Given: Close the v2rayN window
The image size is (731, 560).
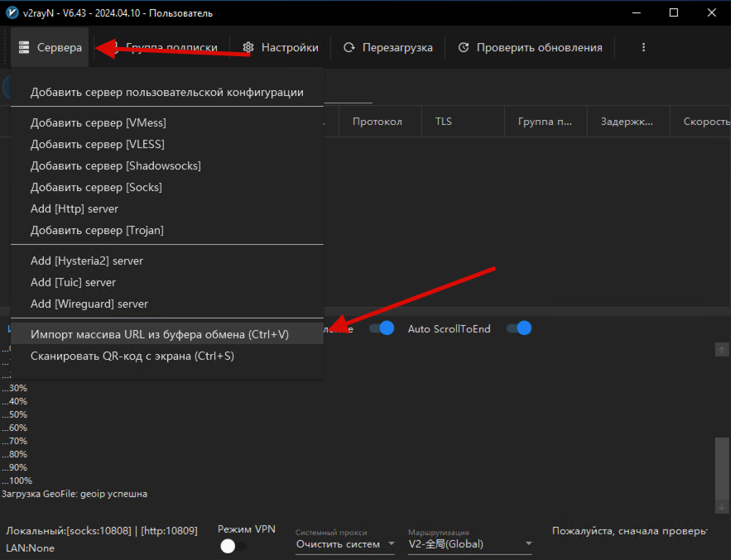Looking at the screenshot, I should (711, 13).
